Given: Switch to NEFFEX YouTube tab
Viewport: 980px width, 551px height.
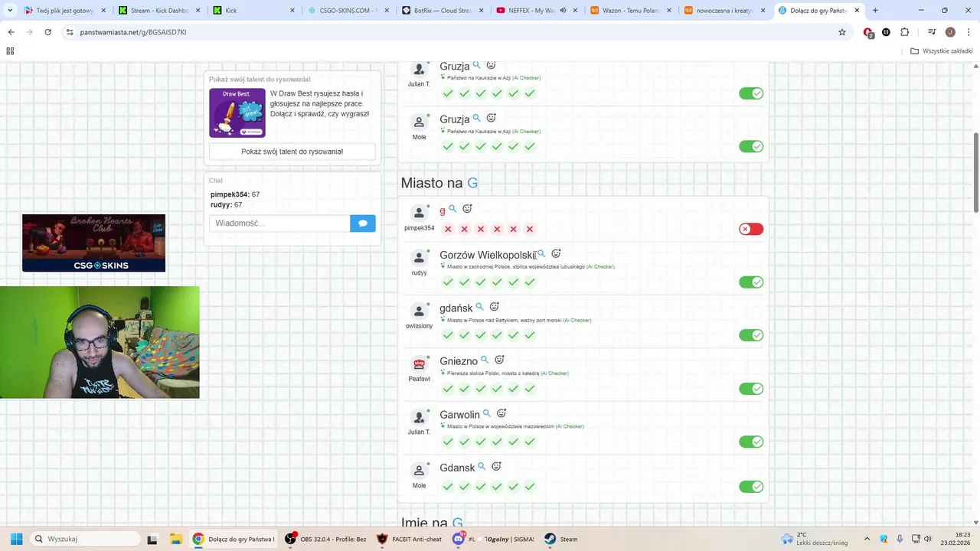Looking at the screenshot, I should pos(537,11).
